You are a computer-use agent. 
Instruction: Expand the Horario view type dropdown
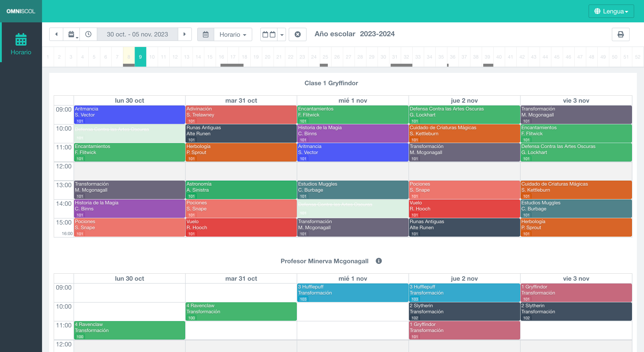pyautogui.click(x=233, y=34)
